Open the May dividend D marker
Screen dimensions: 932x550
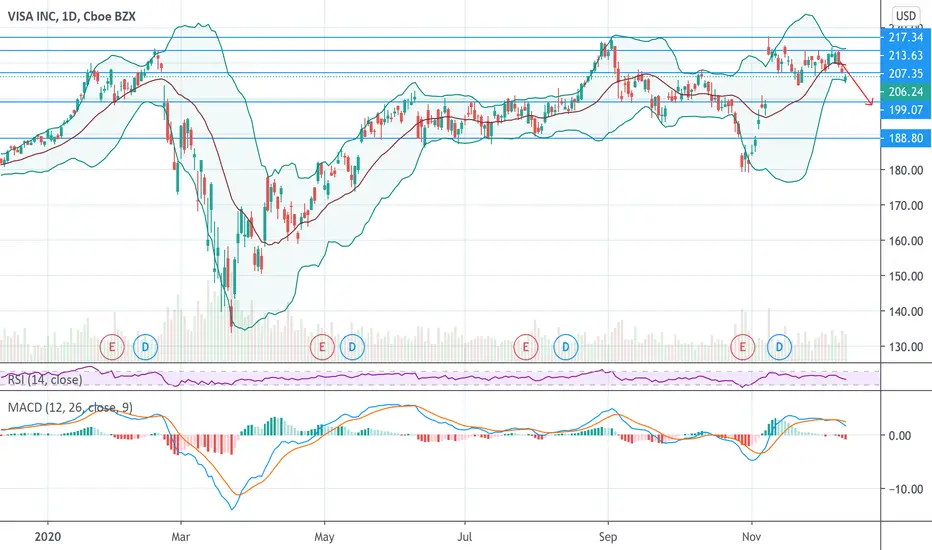click(352, 346)
